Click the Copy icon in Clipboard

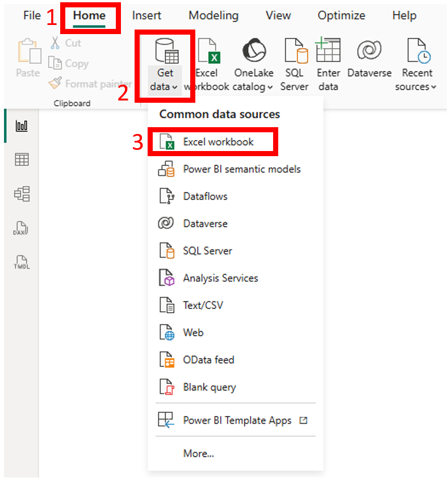point(55,63)
